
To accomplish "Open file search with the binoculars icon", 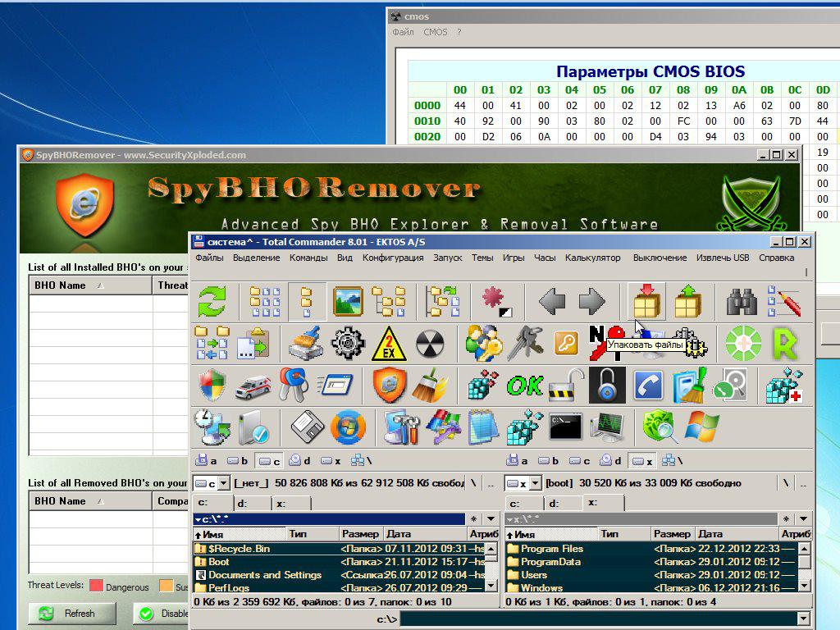I will (742, 302).
